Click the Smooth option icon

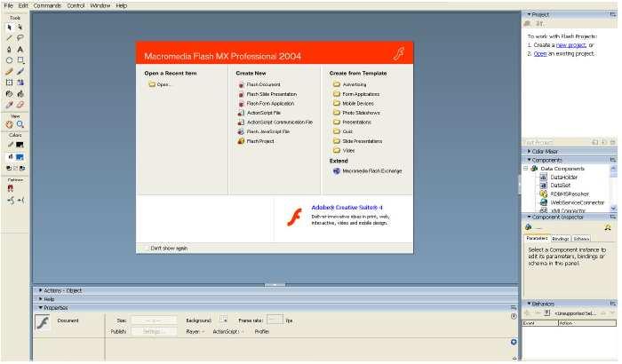point(11,201)
